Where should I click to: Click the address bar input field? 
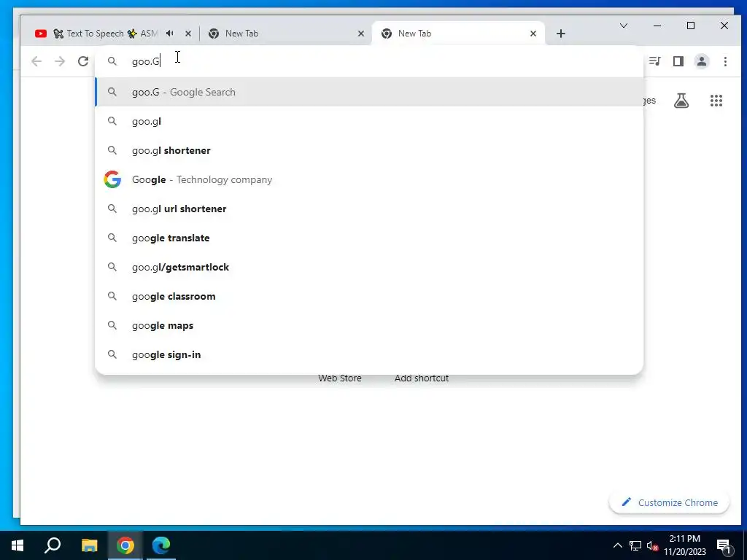coord(369,61)
